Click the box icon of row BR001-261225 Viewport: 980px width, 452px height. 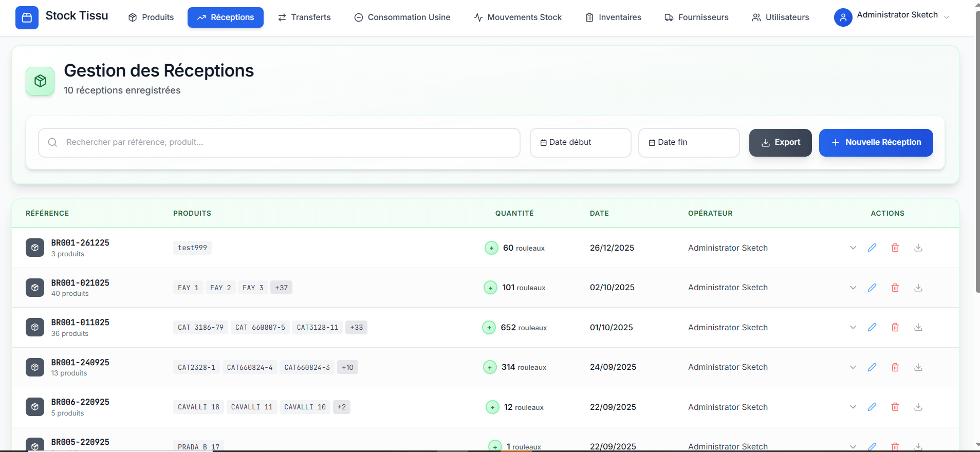(35, 248)
